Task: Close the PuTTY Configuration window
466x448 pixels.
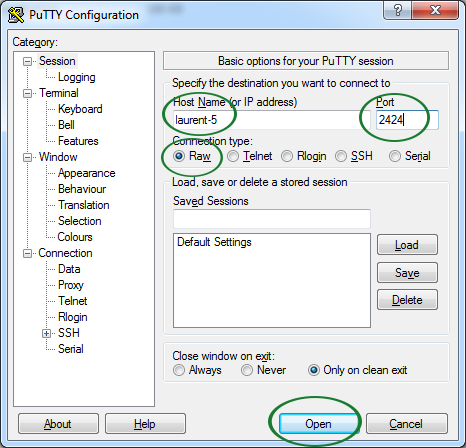Action: tap(435, 10)
